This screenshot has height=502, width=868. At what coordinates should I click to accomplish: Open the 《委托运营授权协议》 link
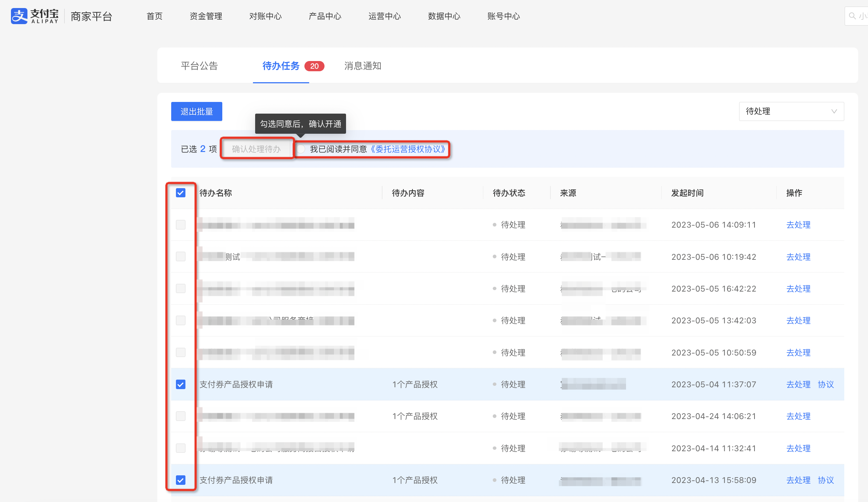(x=408, y=149)
